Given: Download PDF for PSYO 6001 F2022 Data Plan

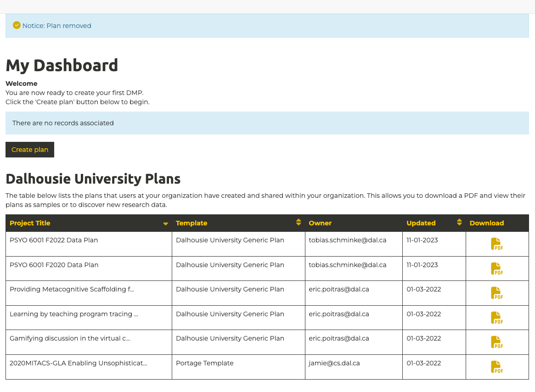Looking at the screenshot, I should coord(496,244).
